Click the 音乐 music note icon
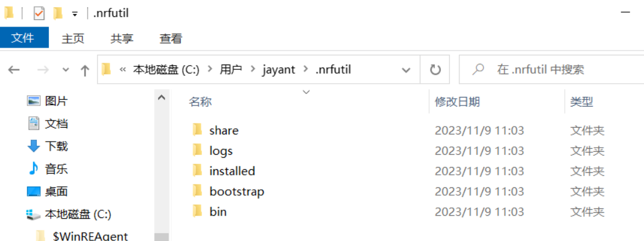The image size is (644, 241). point(33,168)
